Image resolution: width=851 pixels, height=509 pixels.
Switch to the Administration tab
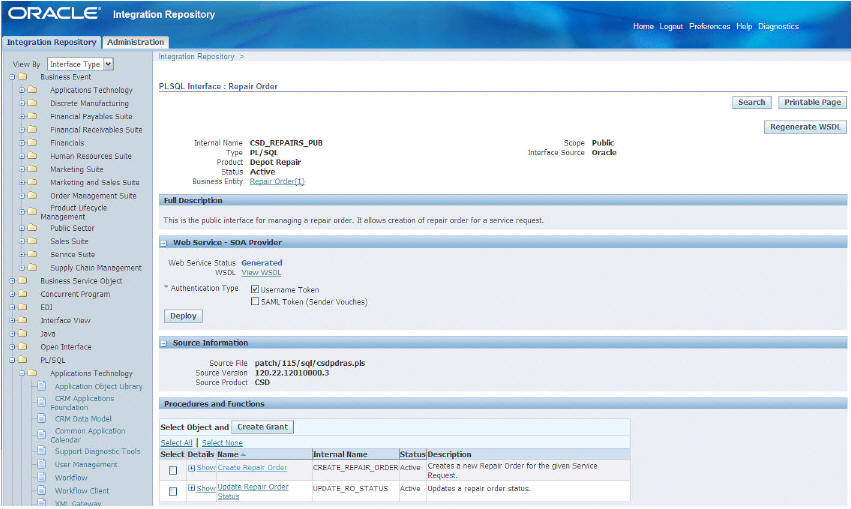136,42
